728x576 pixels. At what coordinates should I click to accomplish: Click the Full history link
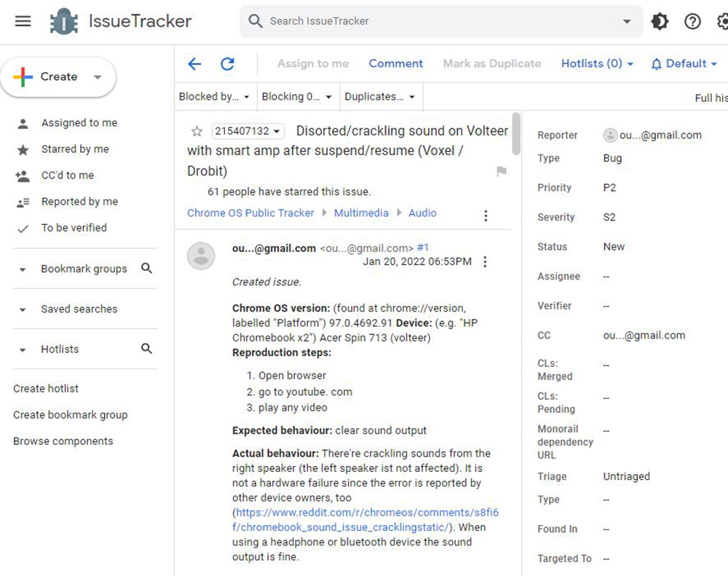[711, 98]
